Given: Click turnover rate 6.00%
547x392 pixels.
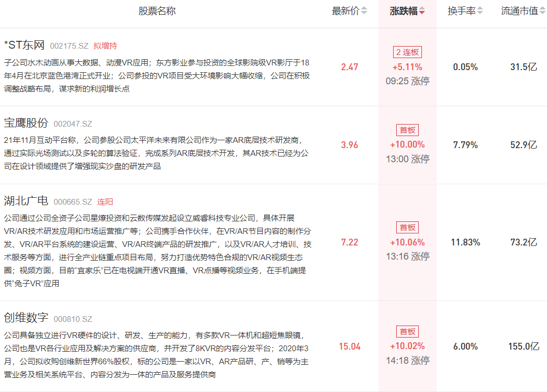Looking at the screenshot, I should pos(465,346).
